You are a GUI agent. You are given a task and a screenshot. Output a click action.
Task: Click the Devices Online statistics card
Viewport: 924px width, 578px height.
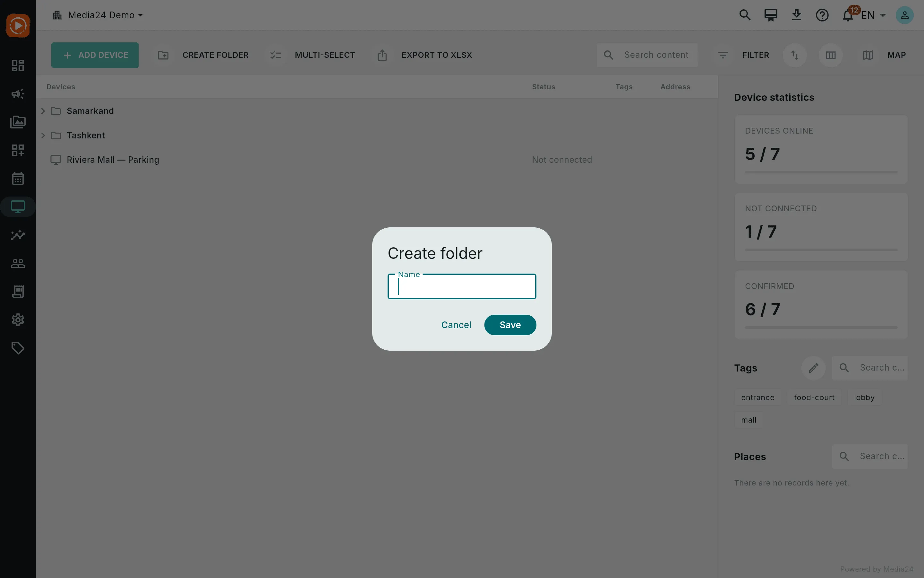click(x=821, y=149)
